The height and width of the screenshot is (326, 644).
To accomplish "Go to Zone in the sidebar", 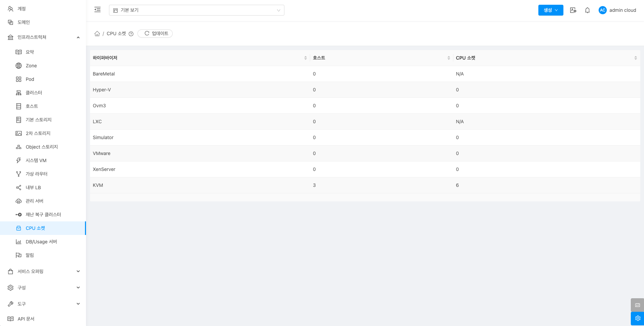I will 31,66.
